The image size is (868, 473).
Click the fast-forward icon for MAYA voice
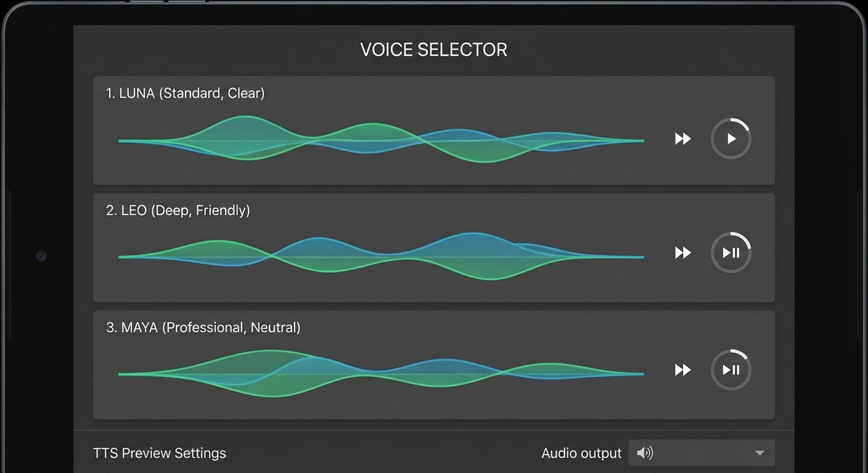tap(682, 370)
